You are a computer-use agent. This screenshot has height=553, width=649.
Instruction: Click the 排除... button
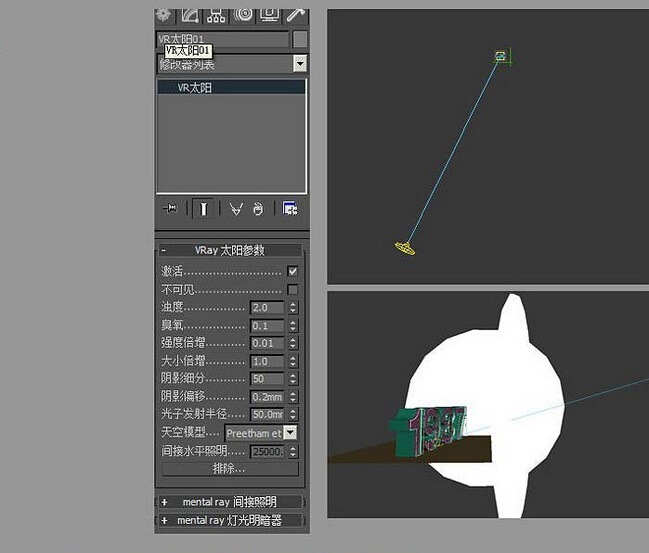tap(230, 469)
